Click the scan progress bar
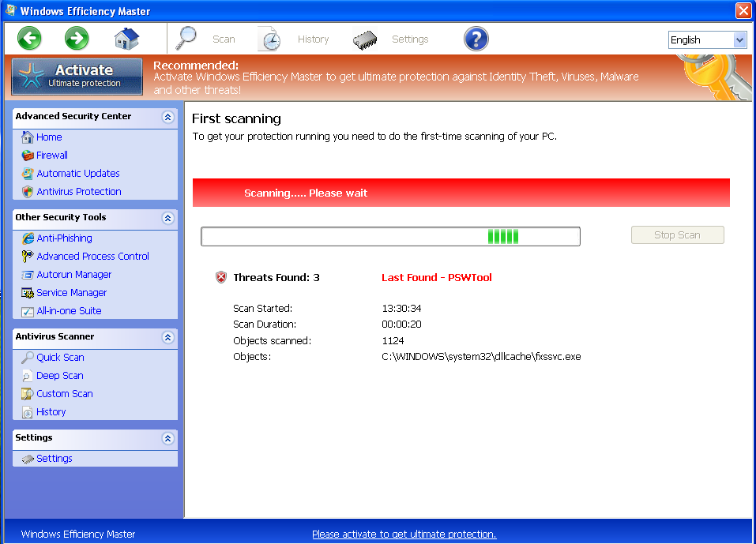The height and width of the screenshot is (544, 756). pyautogui.click(x=390, y=236)
